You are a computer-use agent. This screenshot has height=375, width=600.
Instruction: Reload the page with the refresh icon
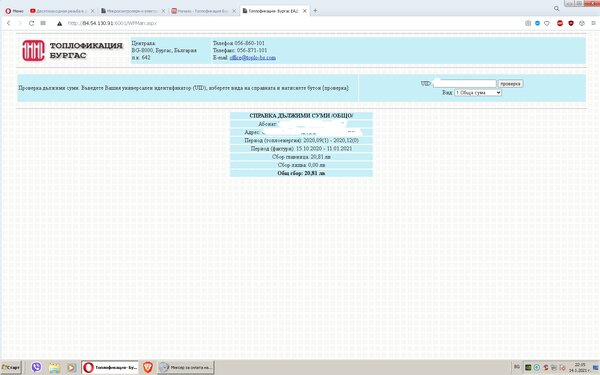[x=31, y=23]
